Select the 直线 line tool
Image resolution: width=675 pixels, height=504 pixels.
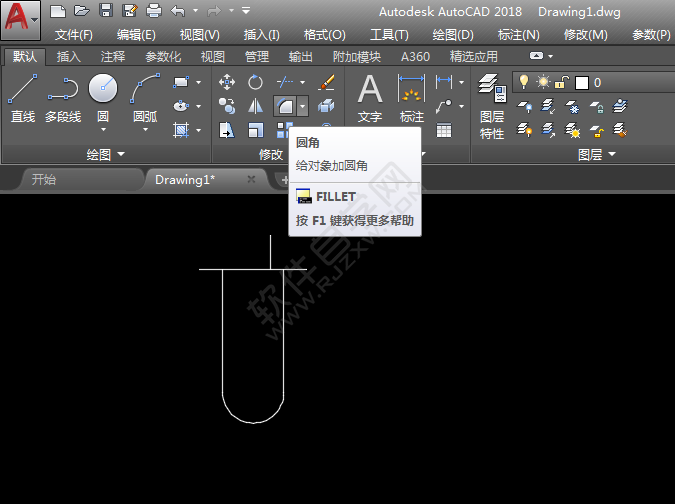(x=23, y=98)
